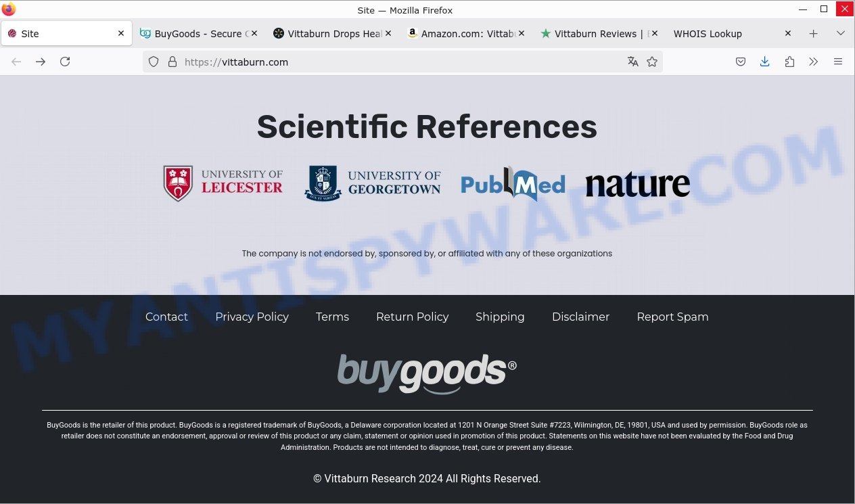Open the Privacy Policy link
The height and width of the screenshot is (504, 855).
(252, 317)
